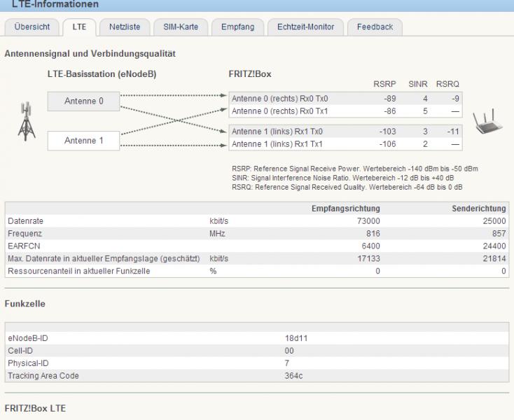Select the Antenne 0 base station box
Viewport: 514px width, 420px height.
(x=83, y=101)
